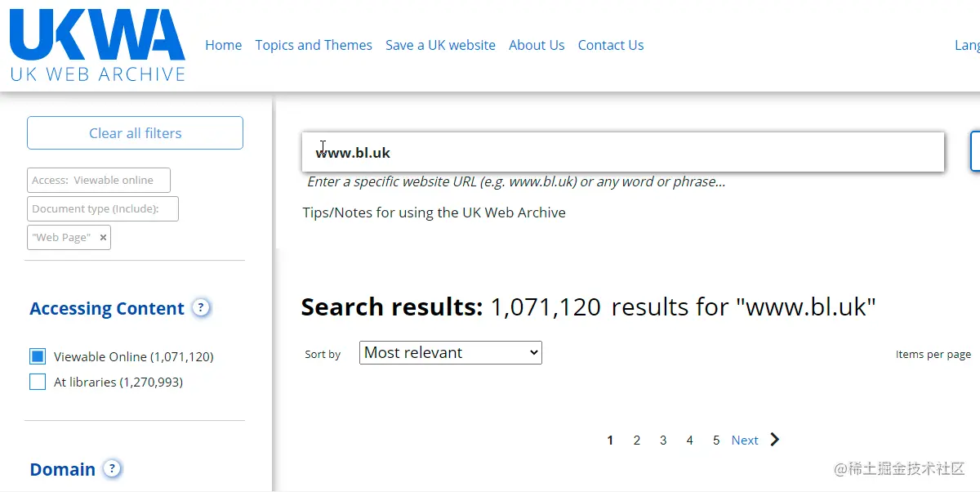Image resolution: width=980 pixels, height=492 pixels.
Task: Open Contact Us page
Action: click(611, 45)
